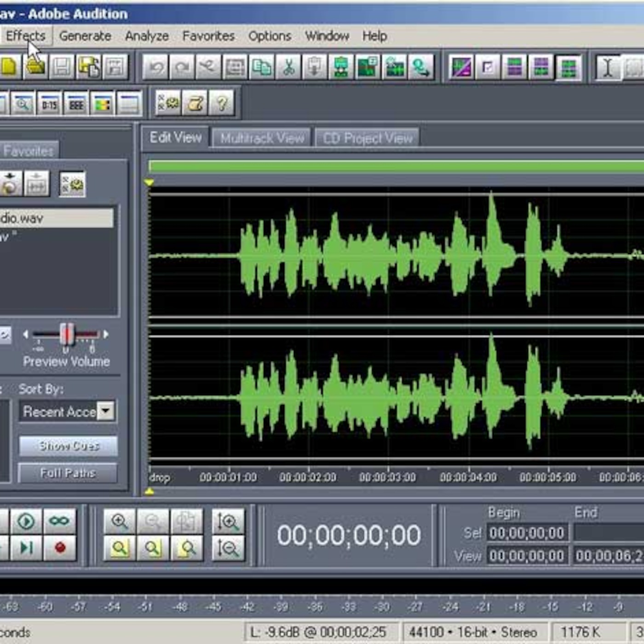This screenshot has width=644, height=644.
Task: Open the Effects menu
Action: point(26,36)
